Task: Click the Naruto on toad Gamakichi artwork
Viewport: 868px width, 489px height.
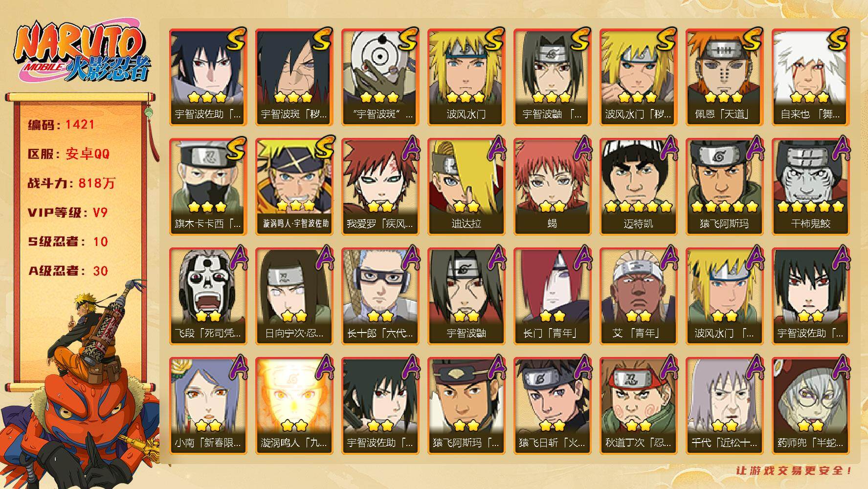Action: (x=81, y=386)
